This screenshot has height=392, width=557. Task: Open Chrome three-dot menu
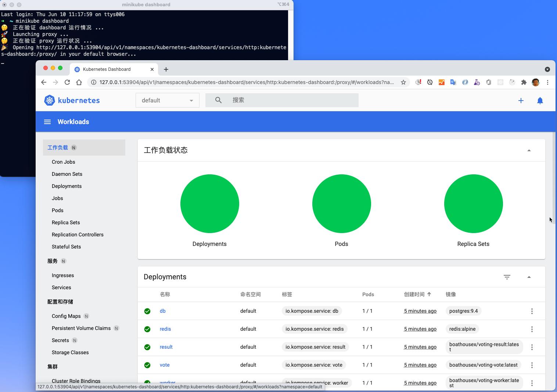point(547,82)
